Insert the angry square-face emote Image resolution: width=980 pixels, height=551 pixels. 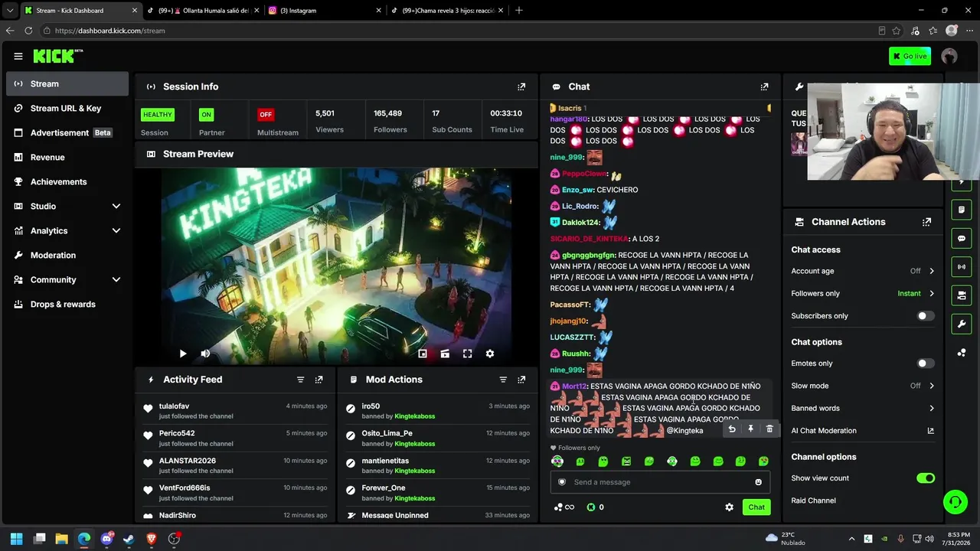626,461
